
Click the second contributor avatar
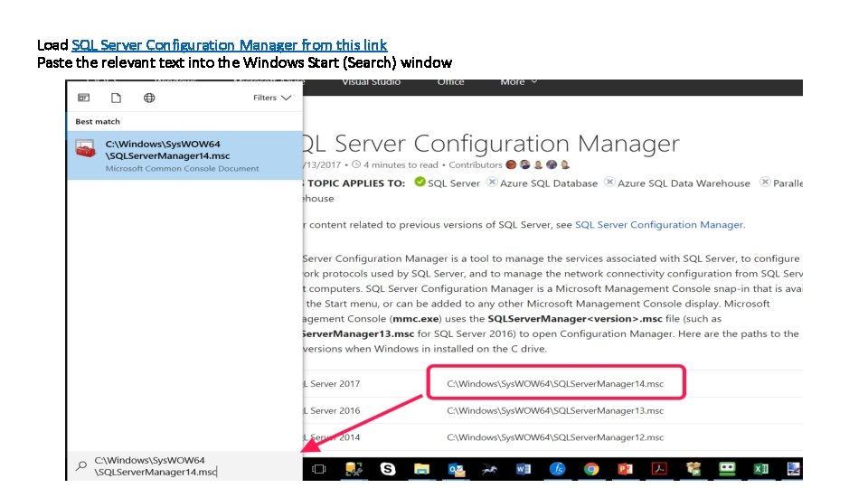(x=524, y=164)
